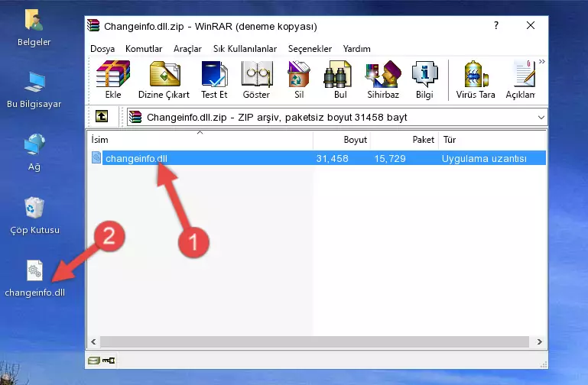Screen dimensions: 588x385
Task: Select changeinfo.dll file on the desktop
Action: pos(34,279)
